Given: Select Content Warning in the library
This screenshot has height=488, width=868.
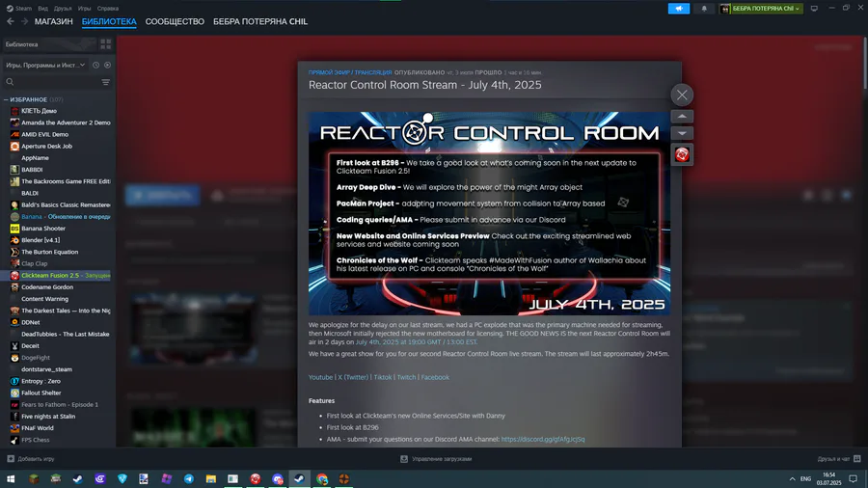Looking at the screenshot, I should click(44, 299).
